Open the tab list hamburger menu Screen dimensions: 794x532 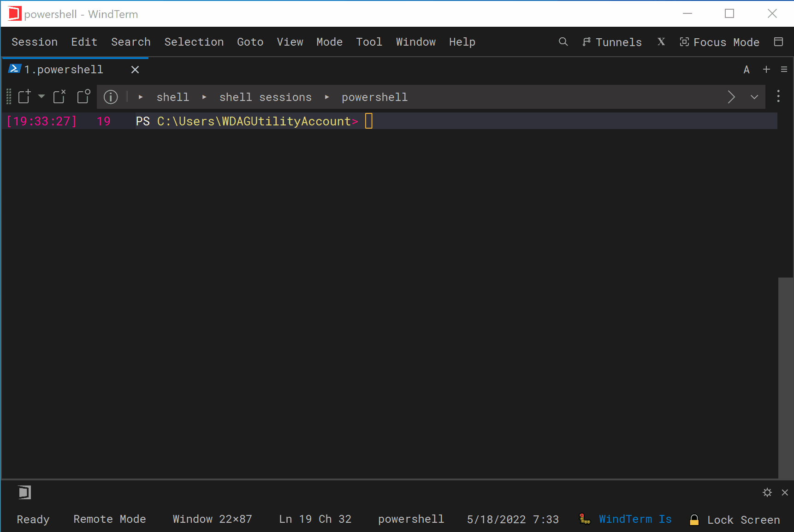(784, 69)
